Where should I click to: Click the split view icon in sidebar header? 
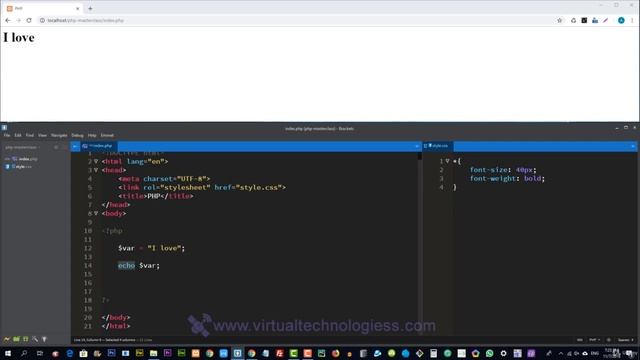[56, 147]
